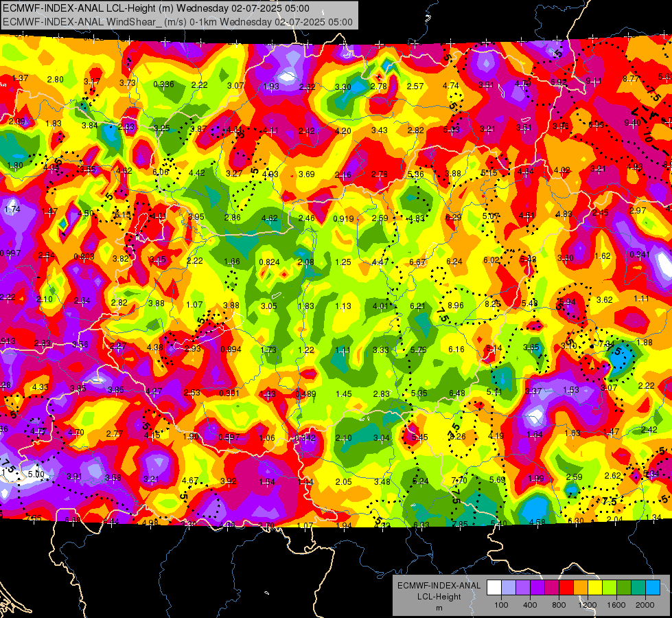Screen dimensions: 672x618
Task: Click the wind shear value 8.25
Action: (x=493, y=304)
